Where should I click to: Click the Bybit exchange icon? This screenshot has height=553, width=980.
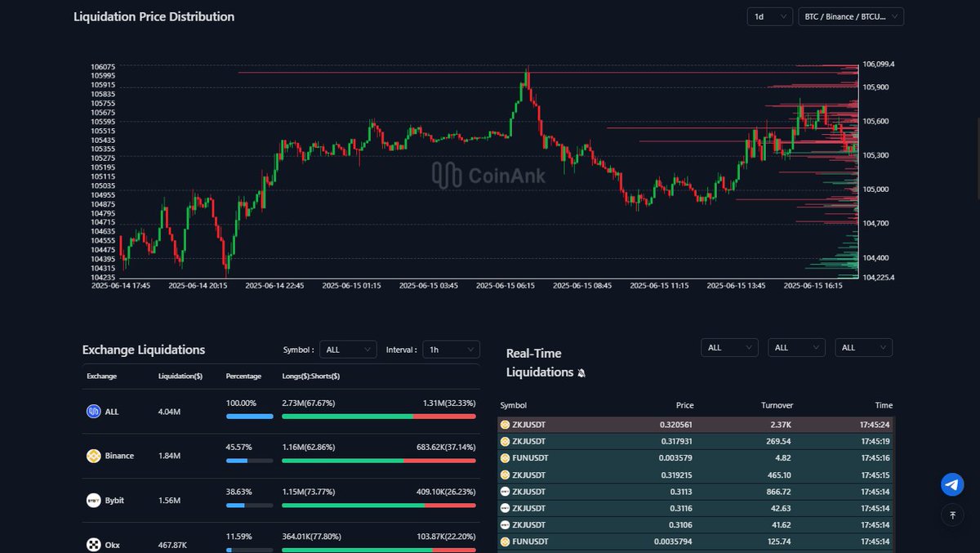point(94,500)
